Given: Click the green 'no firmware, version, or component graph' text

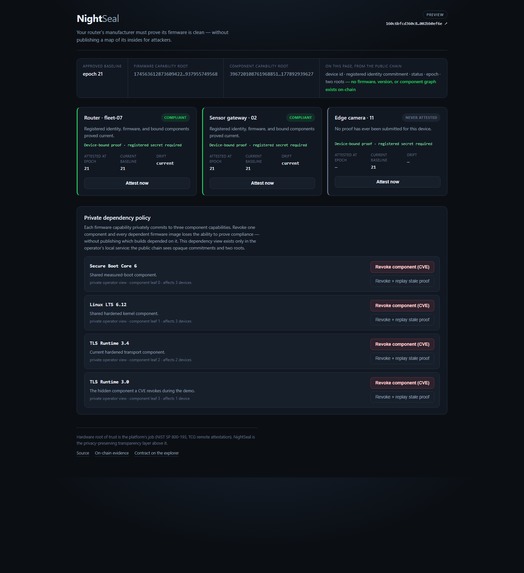Looking at the screenshot, I should [381, 86].
